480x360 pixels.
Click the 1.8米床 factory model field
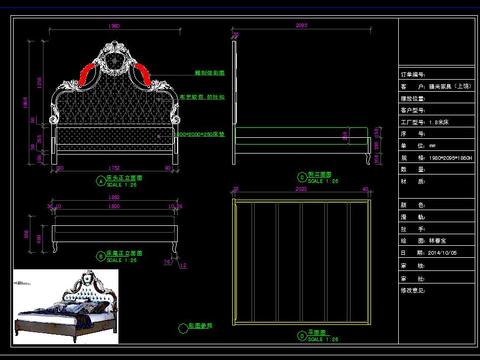pos(437,122)
